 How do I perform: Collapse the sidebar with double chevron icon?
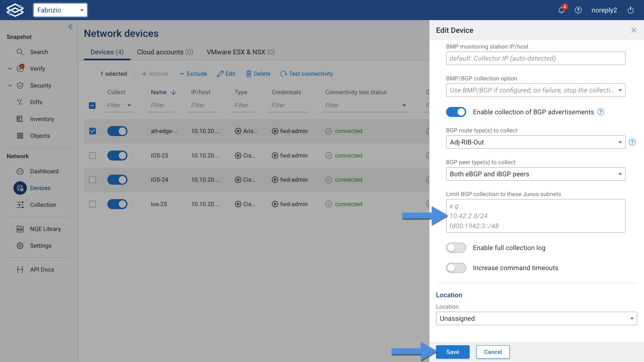click(70, 27)
